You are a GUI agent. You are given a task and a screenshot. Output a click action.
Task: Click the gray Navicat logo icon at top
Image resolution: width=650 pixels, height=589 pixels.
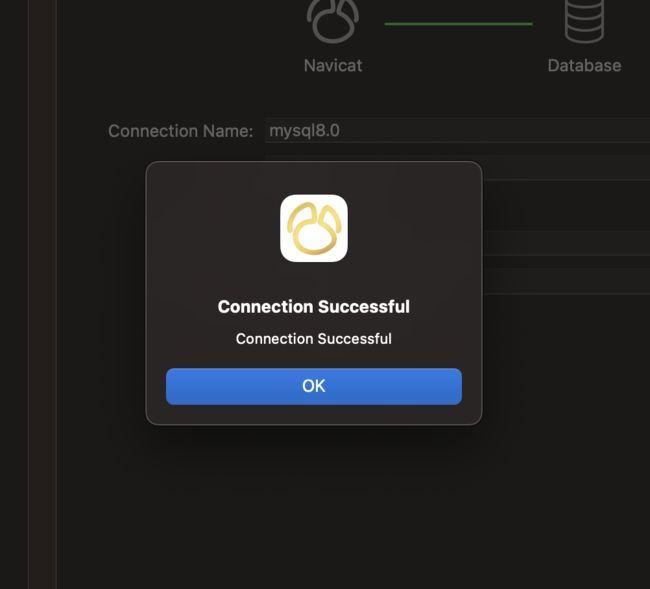tap(333, 21)
